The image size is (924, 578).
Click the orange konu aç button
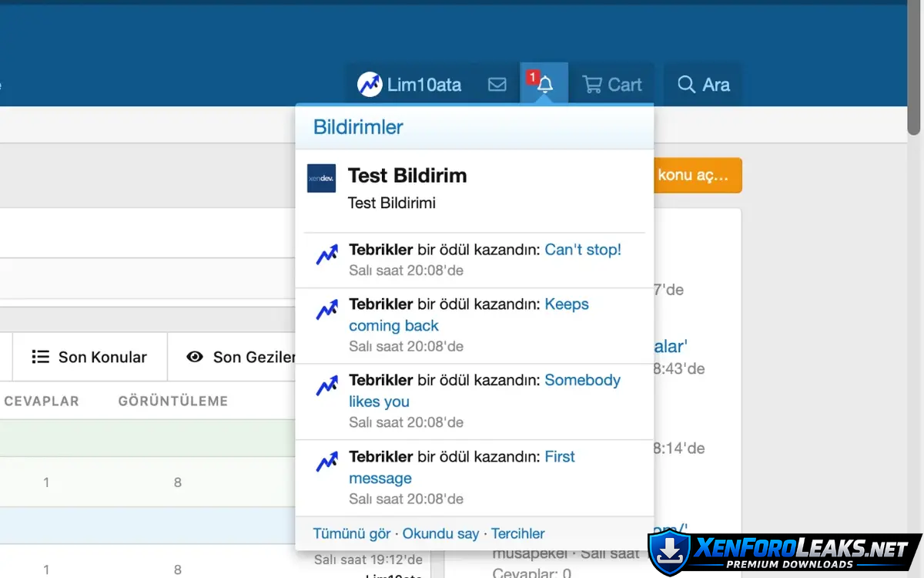pos(697,175)
